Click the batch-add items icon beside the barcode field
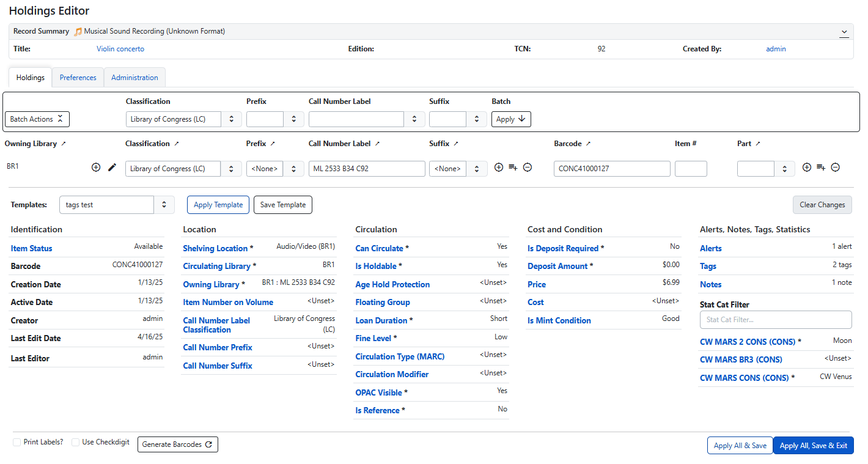The height and width of the screenshot is (464, 868). pyautogui.click(x=513, y=167)
